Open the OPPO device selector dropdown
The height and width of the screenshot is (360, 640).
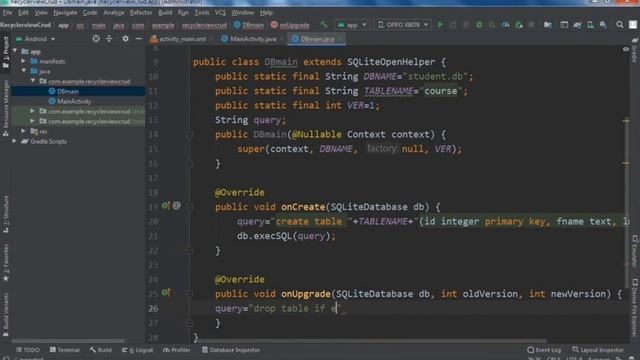click(403, 25)
